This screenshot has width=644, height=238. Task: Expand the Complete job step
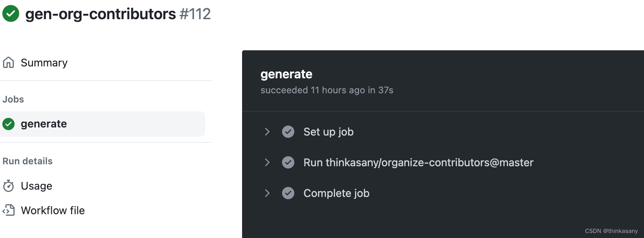(x=267, y=193)
